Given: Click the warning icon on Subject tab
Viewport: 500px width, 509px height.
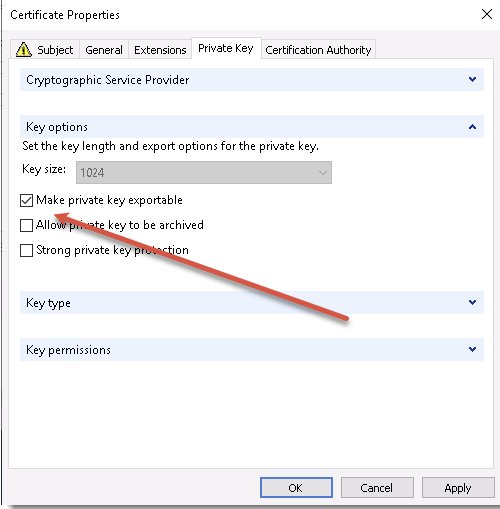Looking at the screenshot, I should [24, 50].
